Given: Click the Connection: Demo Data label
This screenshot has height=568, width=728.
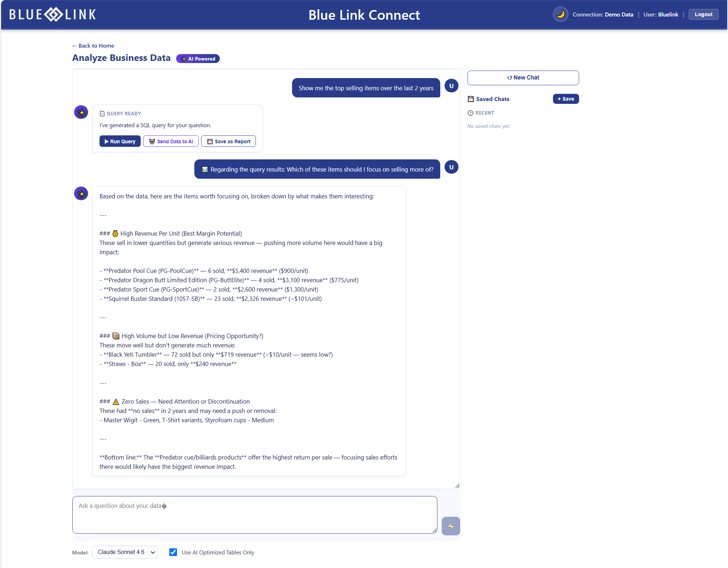Looking at the screenshot, I should point(603,15).
